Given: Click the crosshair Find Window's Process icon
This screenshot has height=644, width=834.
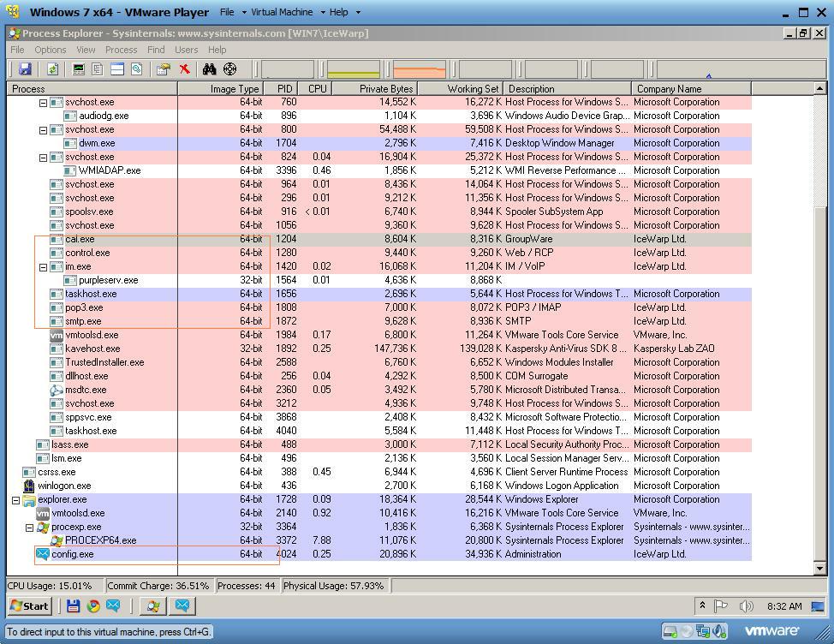Looking at the screenshot, I should tap(229, 69).
